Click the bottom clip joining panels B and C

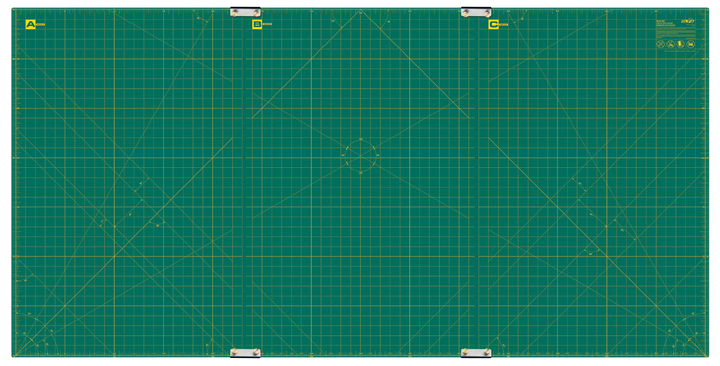tap(476, 352)
